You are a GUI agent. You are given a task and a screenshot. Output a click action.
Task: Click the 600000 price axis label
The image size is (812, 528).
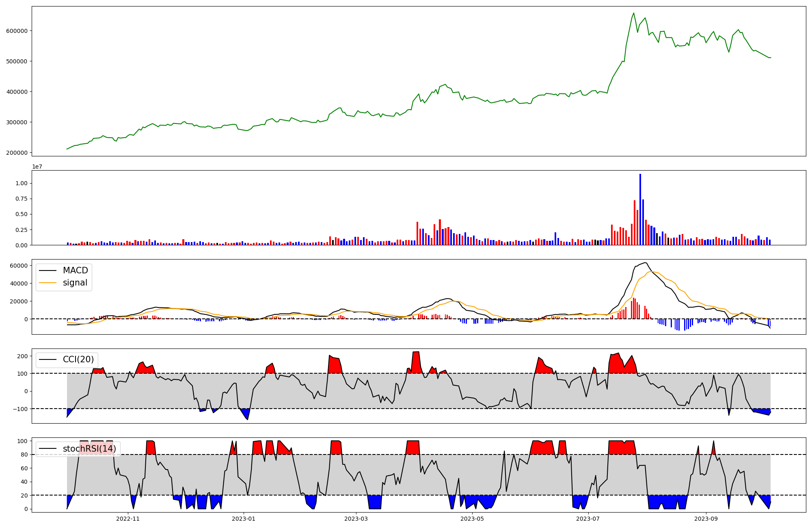[17, 31]
